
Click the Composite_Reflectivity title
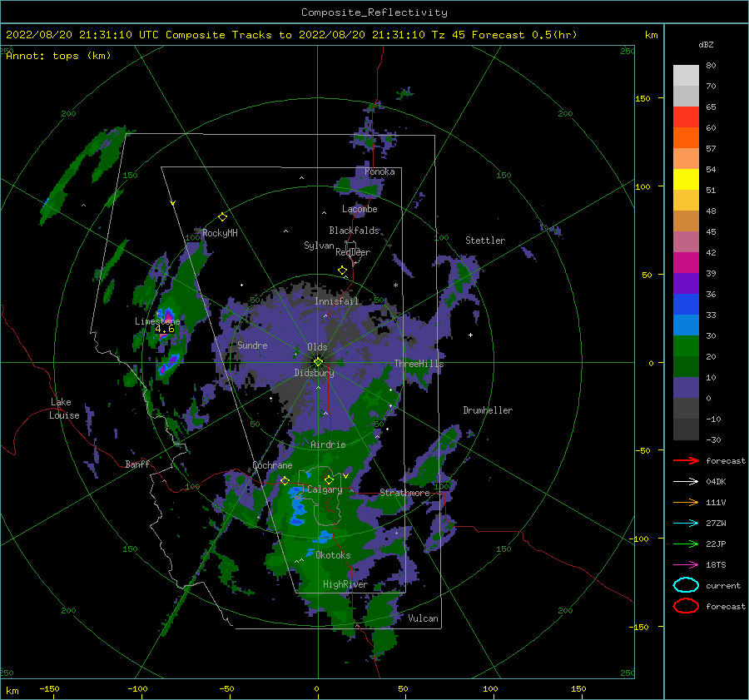pos(374,12)
